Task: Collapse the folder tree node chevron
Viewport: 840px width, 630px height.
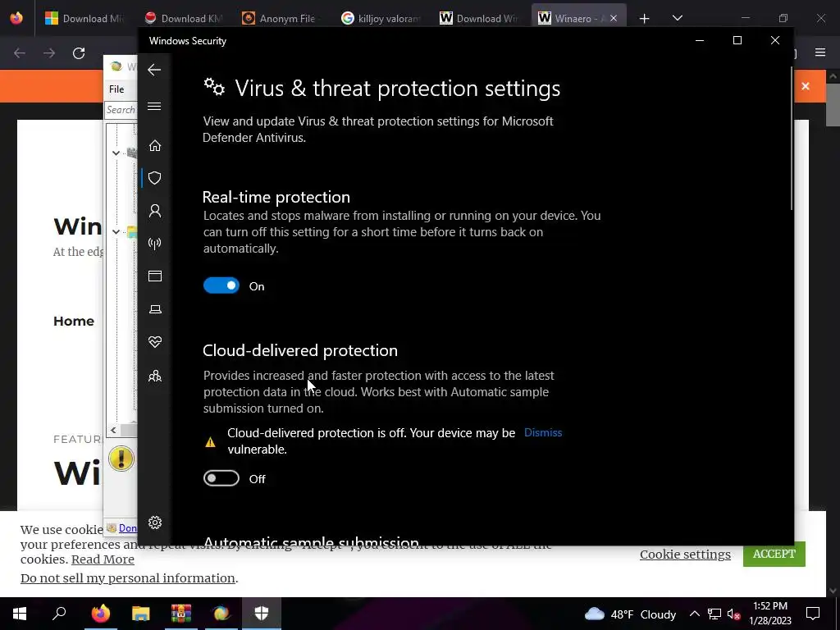Action: pos(116,232)
